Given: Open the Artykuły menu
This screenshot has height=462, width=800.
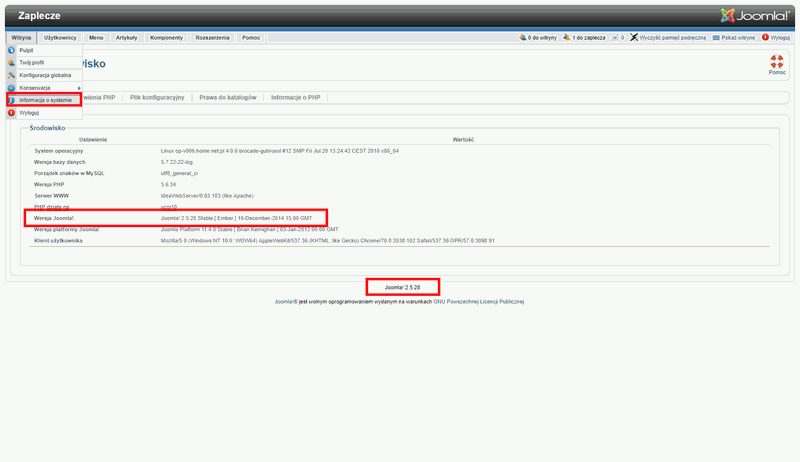Looking at the screenshot, I should pos(127,38).
